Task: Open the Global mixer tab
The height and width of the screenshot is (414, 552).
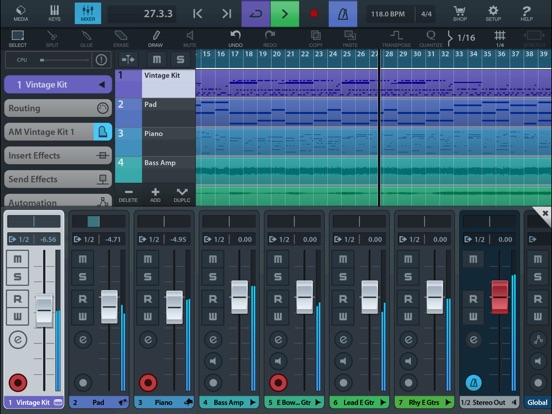Action: [x=538, y=402]
